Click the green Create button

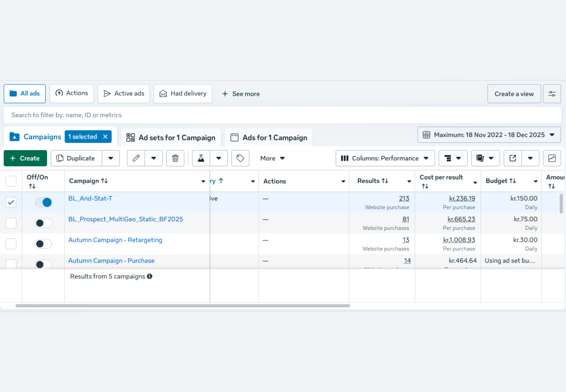pos(25,158)
